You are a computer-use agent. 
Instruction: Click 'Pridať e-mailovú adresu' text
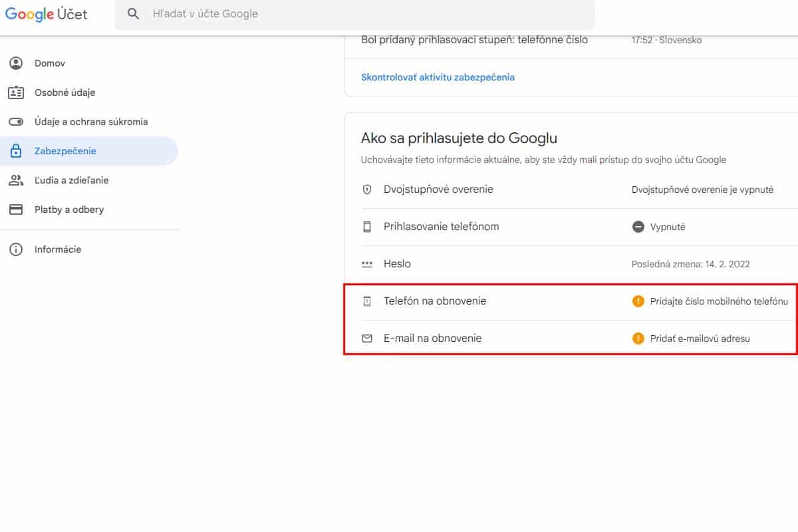pyautogui.click(x=700, y=338)
